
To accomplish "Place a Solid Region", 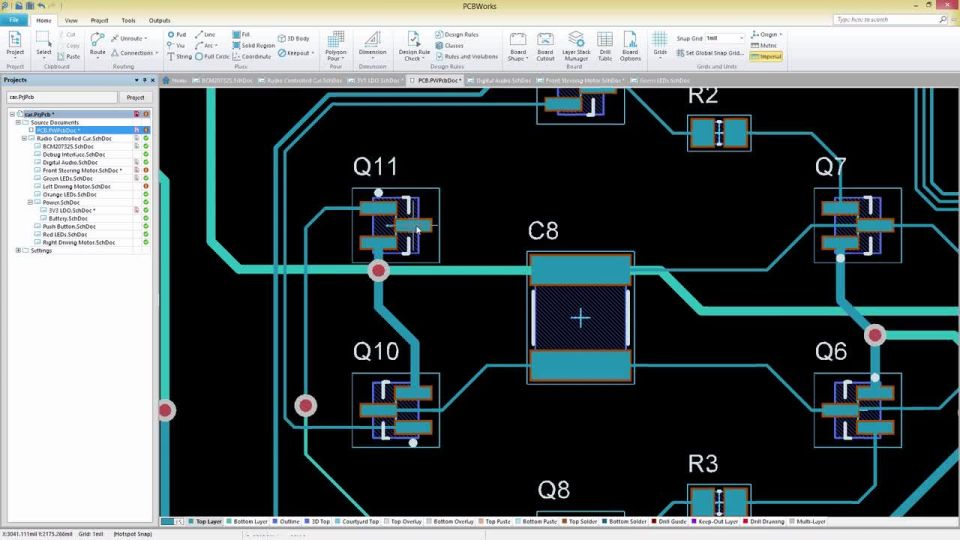I will tap(253, 45).
